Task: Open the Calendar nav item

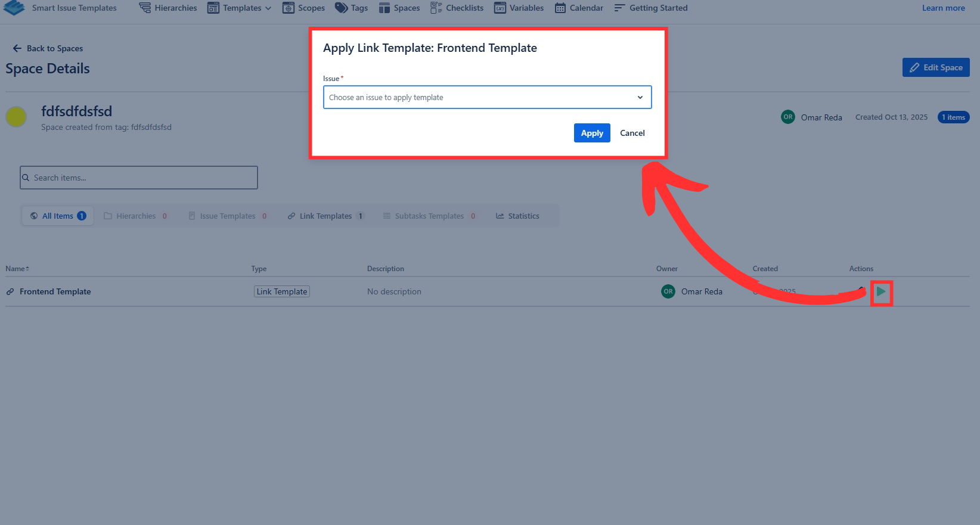Action: point(579,8)
